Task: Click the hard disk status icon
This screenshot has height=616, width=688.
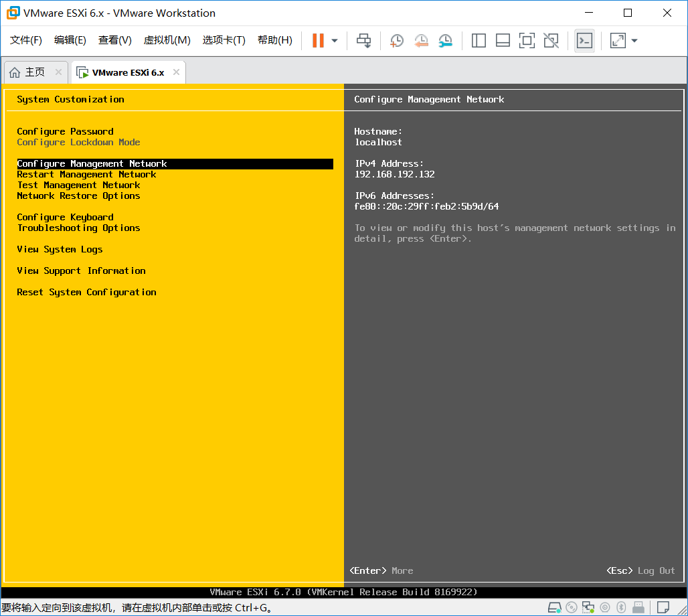Action: pos(555,608)
